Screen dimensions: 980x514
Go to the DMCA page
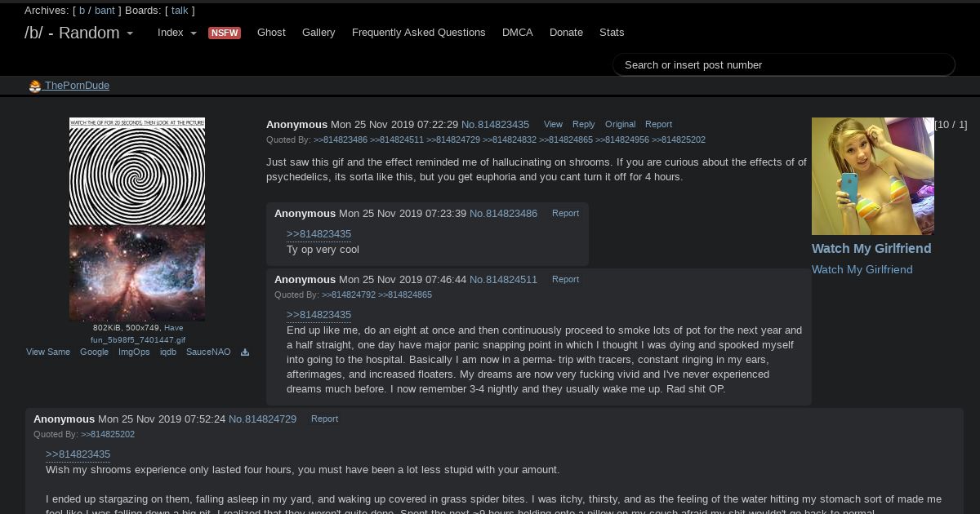click(518, 33)
